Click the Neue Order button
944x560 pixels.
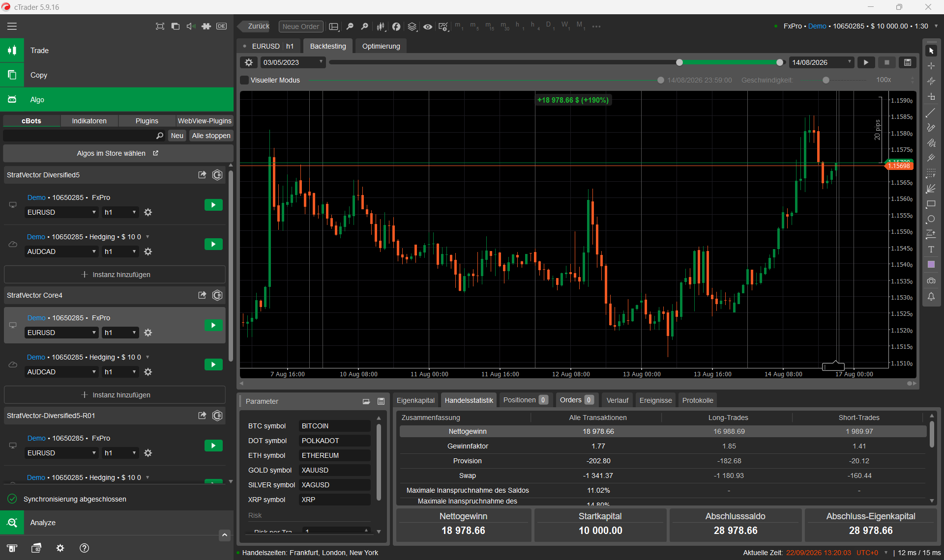click(x=301, y=27)
